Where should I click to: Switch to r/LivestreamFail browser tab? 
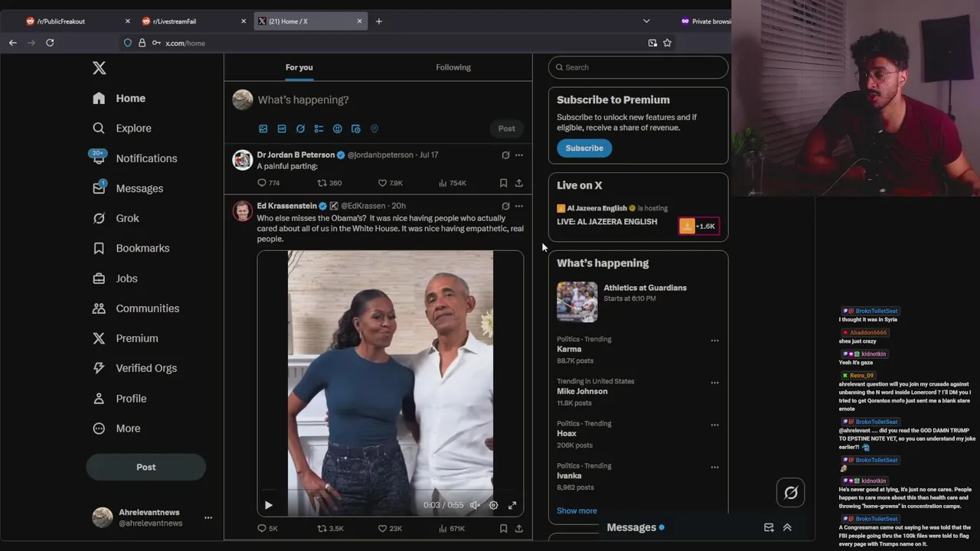(192, 21)
